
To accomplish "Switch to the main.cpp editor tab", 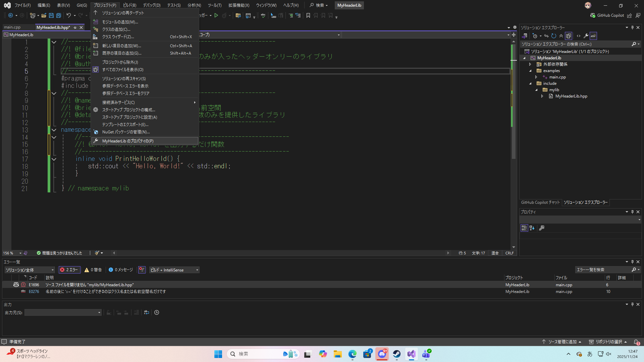I will point(12,27).
